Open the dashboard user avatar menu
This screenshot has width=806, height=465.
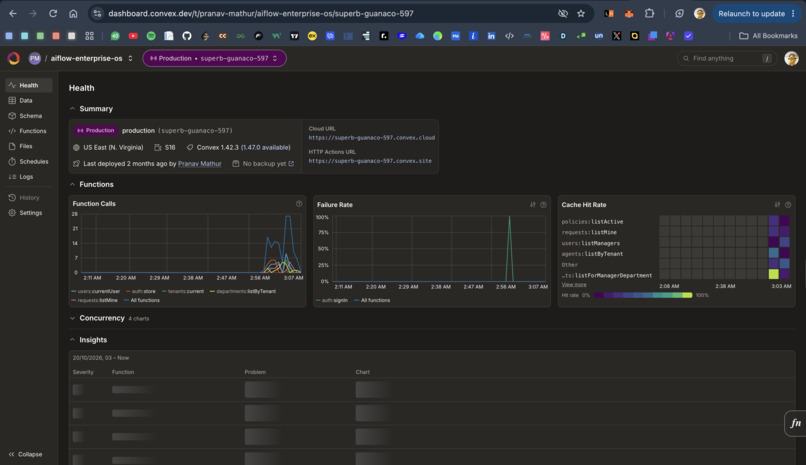coord(791,59)
